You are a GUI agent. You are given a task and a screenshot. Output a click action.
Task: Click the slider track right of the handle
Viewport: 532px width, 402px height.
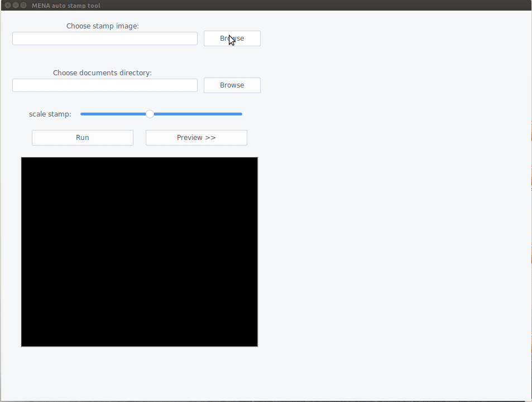point(195,114)
